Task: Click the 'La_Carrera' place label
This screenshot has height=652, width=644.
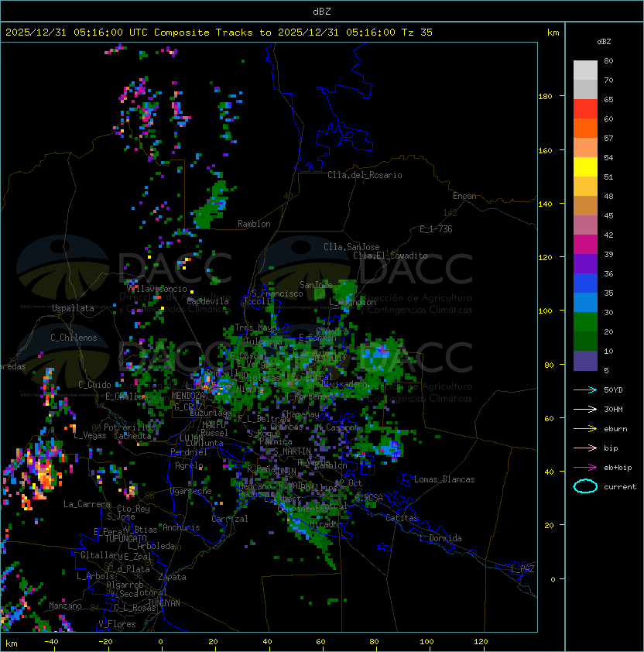Action: tap(87, 504)
